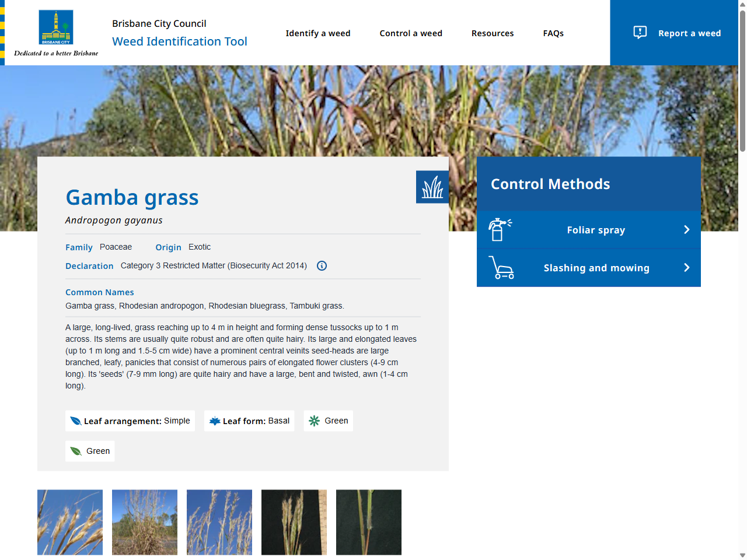The image size is (747, 560).
Task: Open the Biosecurity Act info icon
Action: point(322,265)
